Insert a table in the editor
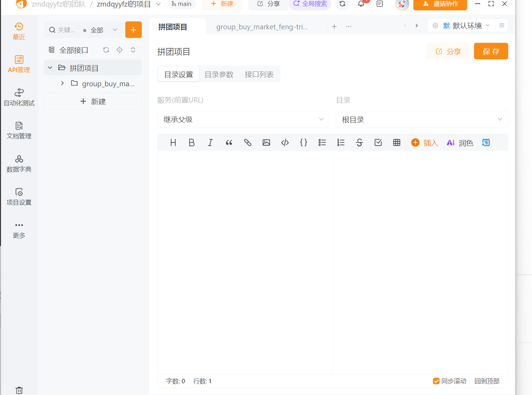This screenshot has width=532, height=395. point(396,142)
